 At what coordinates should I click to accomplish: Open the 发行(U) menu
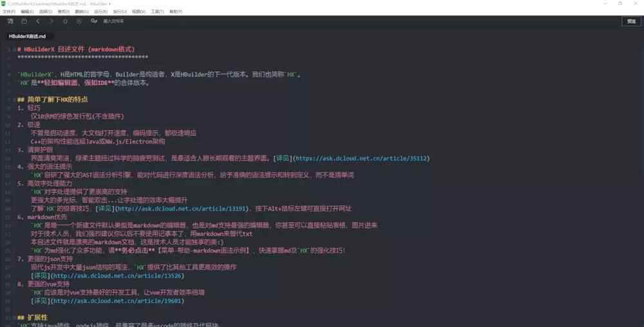coord(120,12)
